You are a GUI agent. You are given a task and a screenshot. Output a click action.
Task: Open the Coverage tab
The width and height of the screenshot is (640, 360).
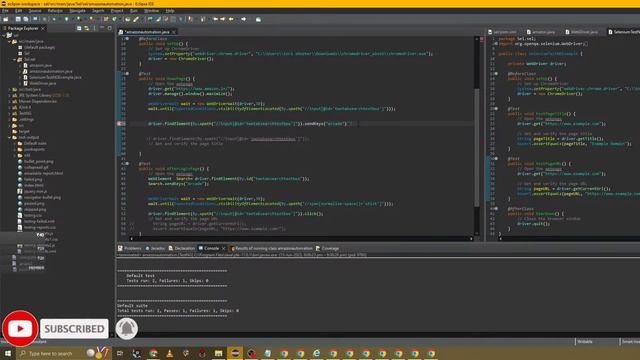(327, 248)
